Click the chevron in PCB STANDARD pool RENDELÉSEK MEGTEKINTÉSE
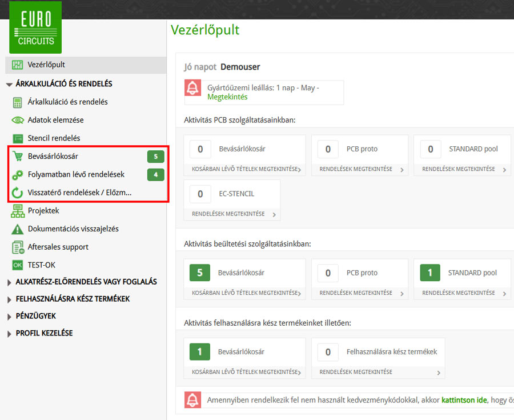This screenshot has width=514, height=420. [x=504, y=170]
